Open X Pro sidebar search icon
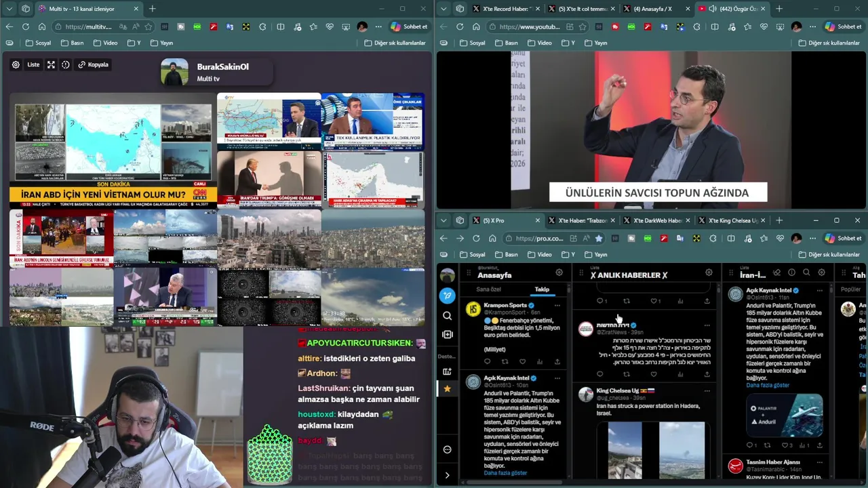The height and width of the screenshot is (488, 868). coord(447,316)
